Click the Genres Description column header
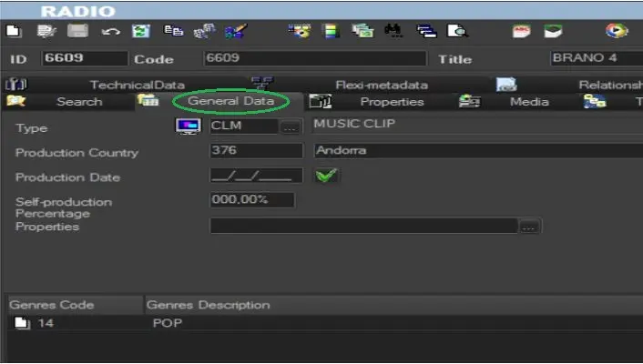The height and width of the screenshot is (364, 643). click(x=209, y=305)
